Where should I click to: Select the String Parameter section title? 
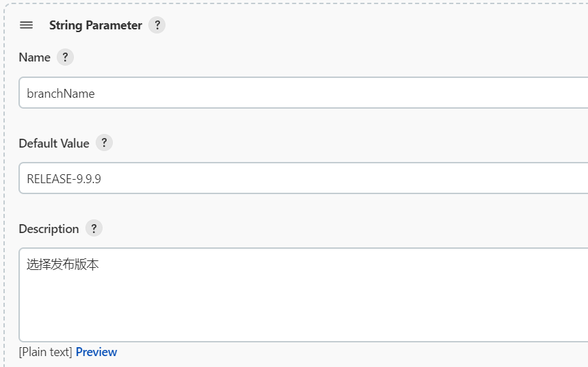96,25
